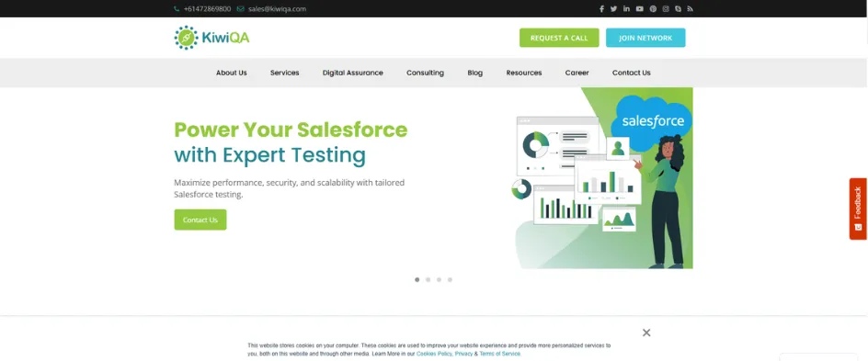868x361 pixels.
Task: Open the RSS feed icon
Action: (x=691, y=9)
